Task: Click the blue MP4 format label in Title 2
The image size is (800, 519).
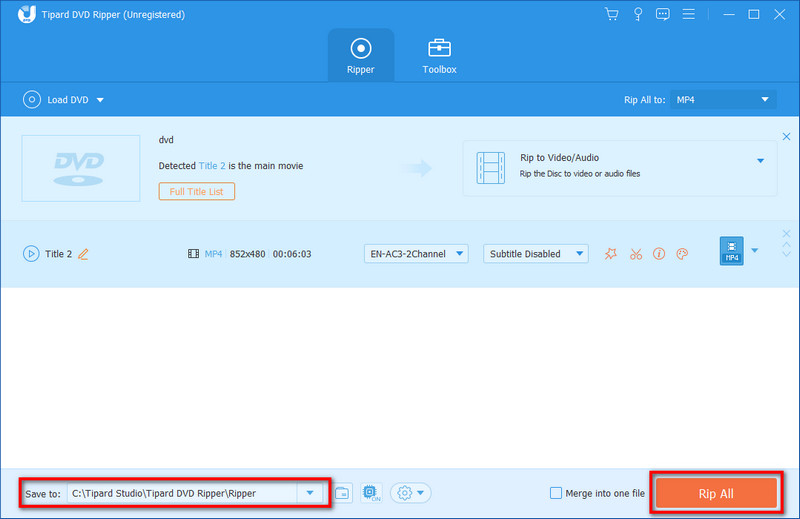Action: [213, 254]
